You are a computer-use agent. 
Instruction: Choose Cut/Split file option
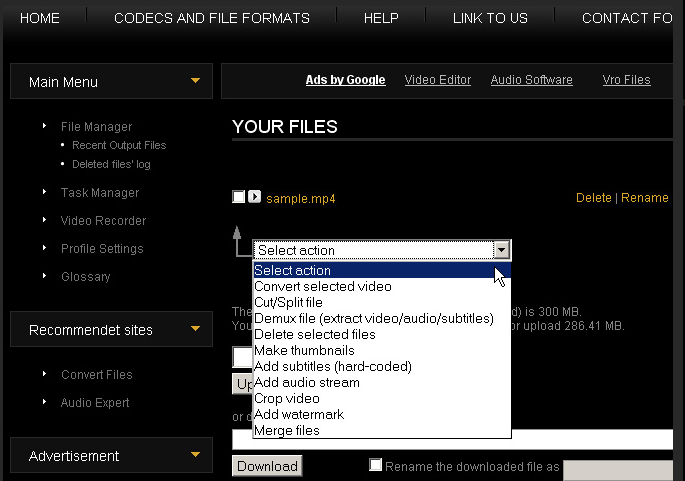(x=382, y=302)
